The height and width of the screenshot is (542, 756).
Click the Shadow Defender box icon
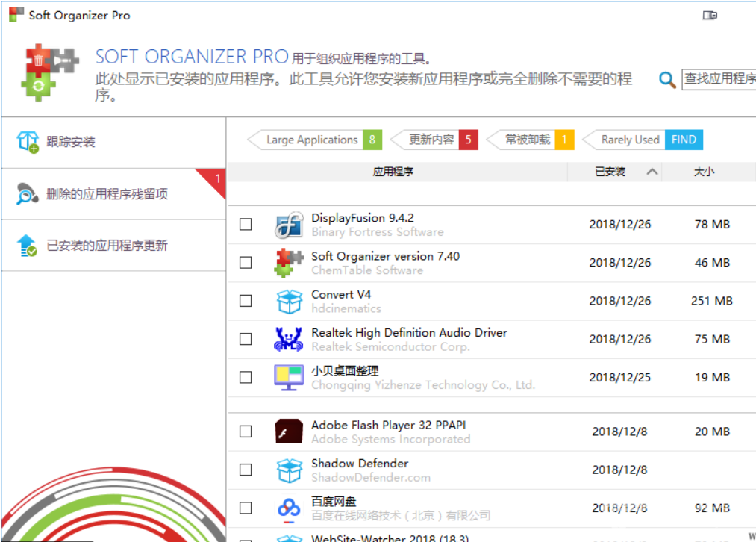289,470
